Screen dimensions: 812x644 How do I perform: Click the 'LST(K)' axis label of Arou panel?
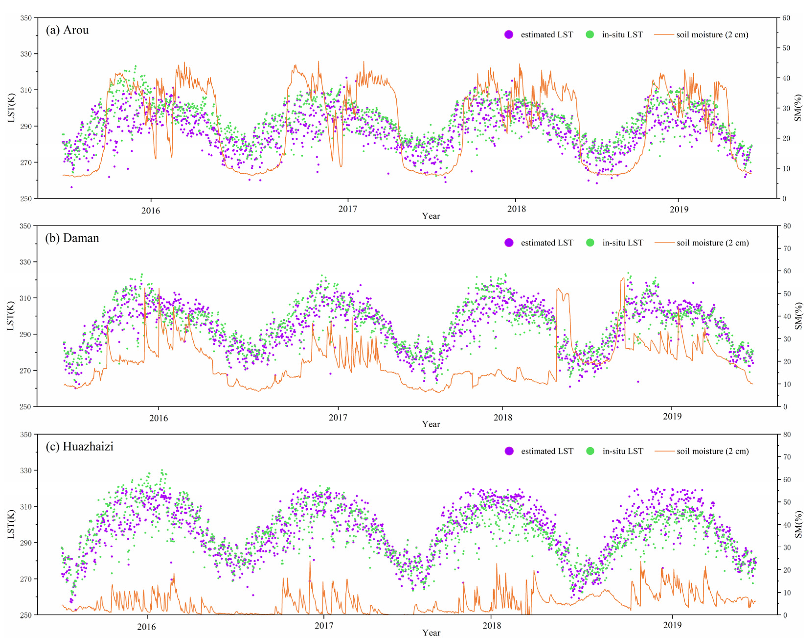[11, 108]
